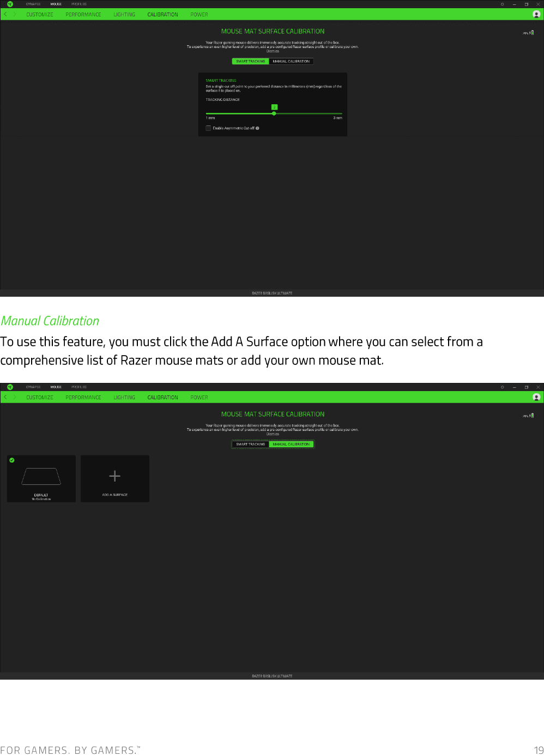Choose Manual Calibration button in the first screenshot
The width and height of the screenshot is (544, 756).
click(x=291, y=62)
